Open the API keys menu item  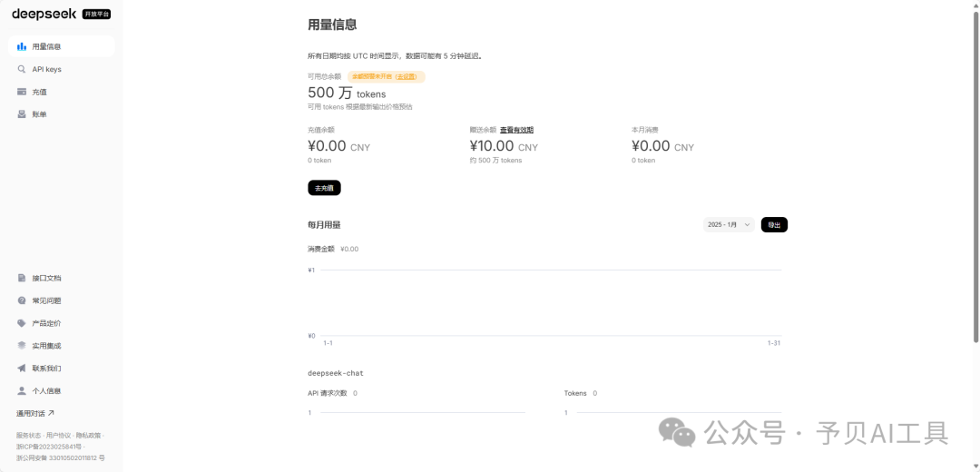[46, 69]
